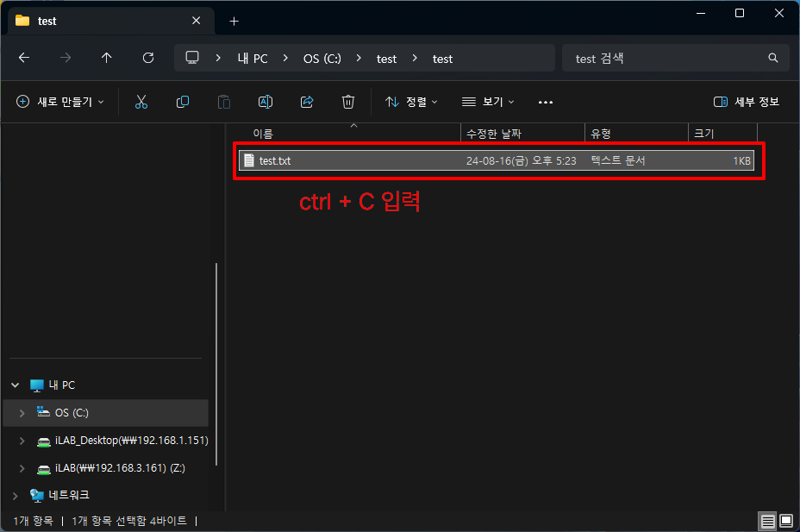Click the first test breadcrumb
This screenshot has width=800, height=532.
[386, 59]
